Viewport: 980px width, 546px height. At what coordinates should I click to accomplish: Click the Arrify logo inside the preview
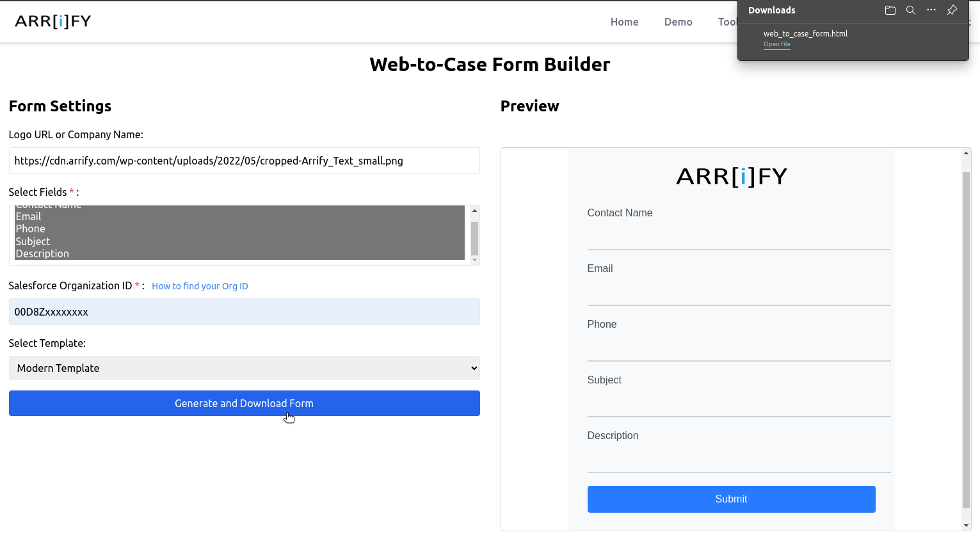pyautogui.click(x=731, y=176)
